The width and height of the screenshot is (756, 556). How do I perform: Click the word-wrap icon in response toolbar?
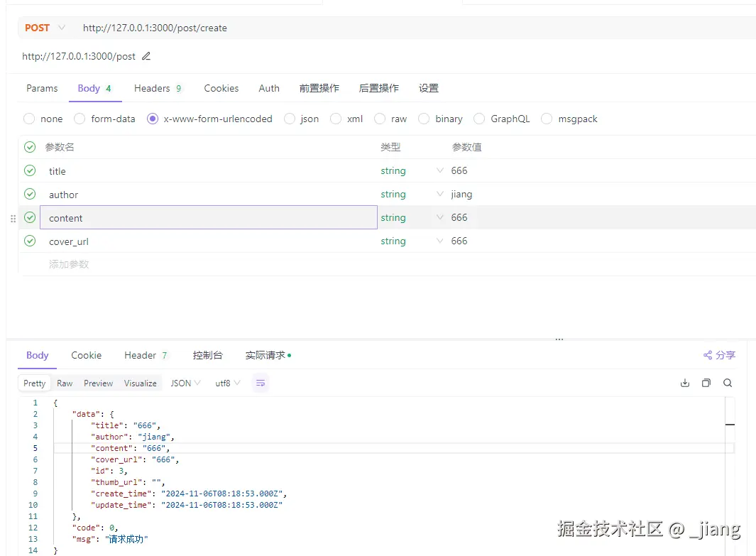[x=261, y=383]
